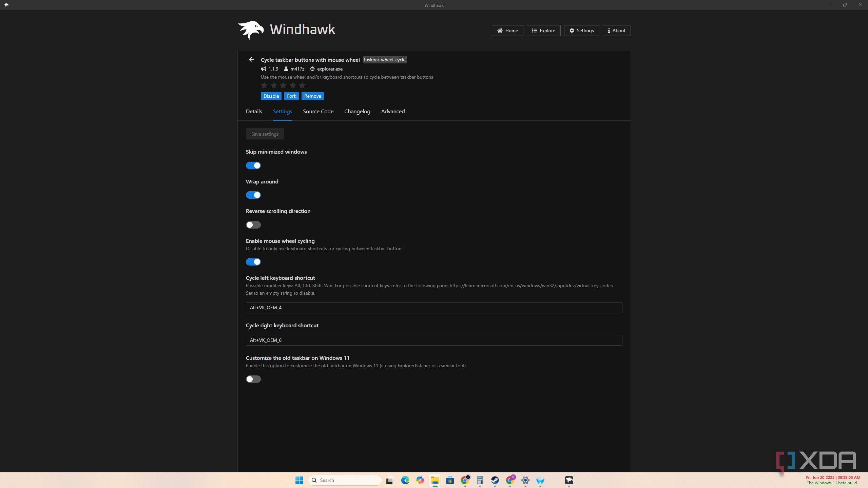Launch Microsoft Edge from the taskbar
This screenshot has height=488, width=868.
[405, 480]
